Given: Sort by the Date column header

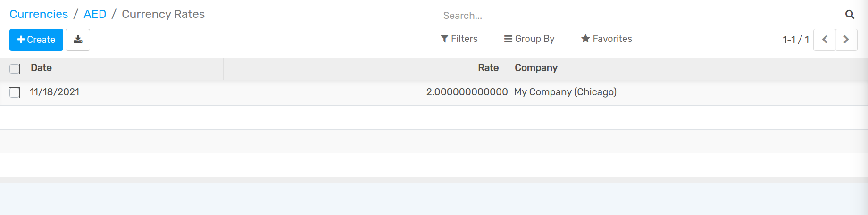Looking at the screenshot, I should coord(42,68).
